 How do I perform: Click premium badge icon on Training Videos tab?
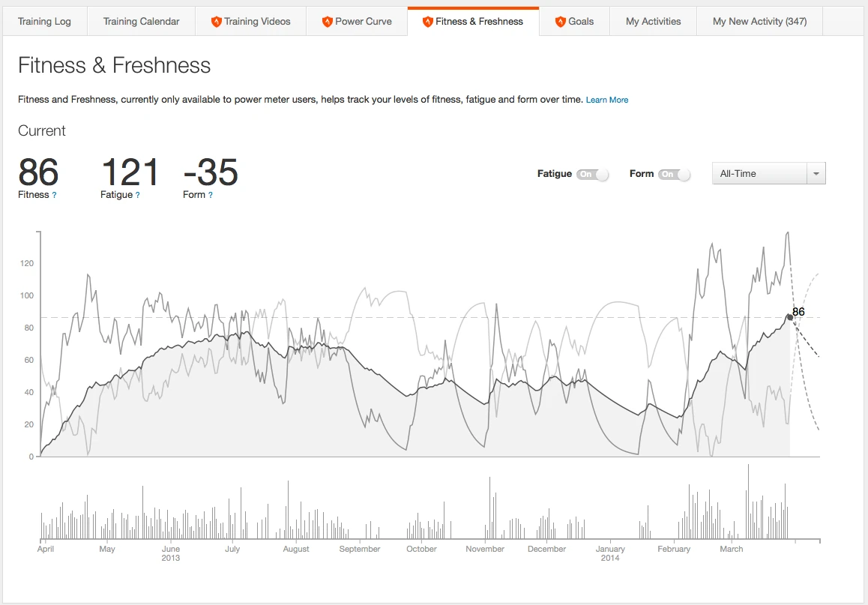(x=217, y=22)
